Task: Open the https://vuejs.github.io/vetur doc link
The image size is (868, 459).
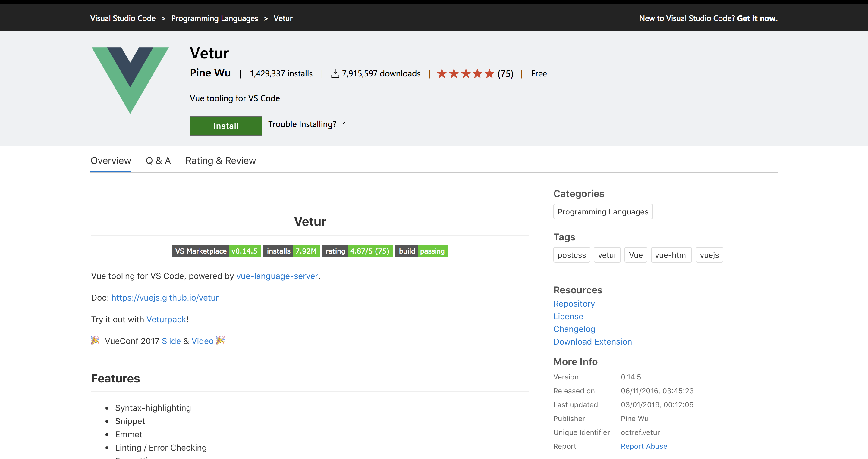Action: (x=165, y=298)
